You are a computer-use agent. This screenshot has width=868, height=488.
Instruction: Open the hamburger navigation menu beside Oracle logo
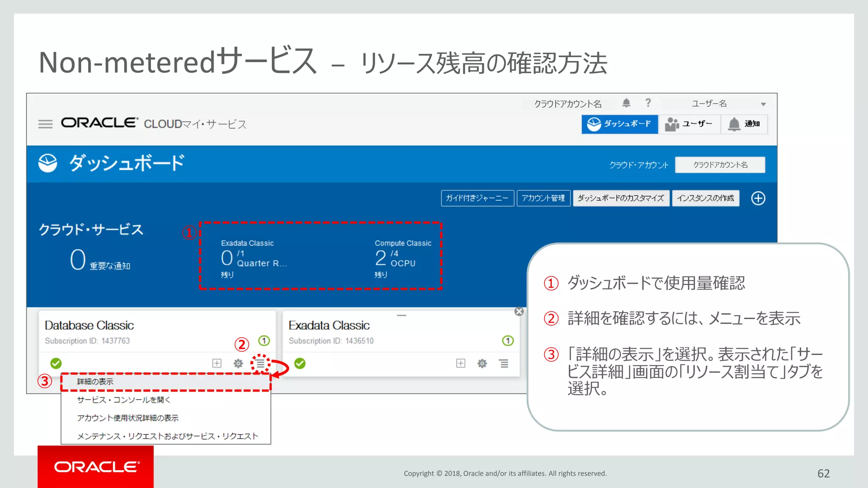[x=45, y=124]
